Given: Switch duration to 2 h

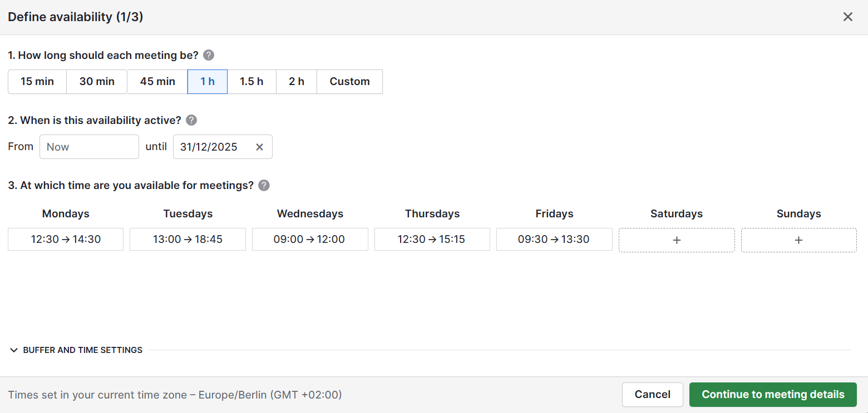Looking at the screenshot, I should coord(296,81).
